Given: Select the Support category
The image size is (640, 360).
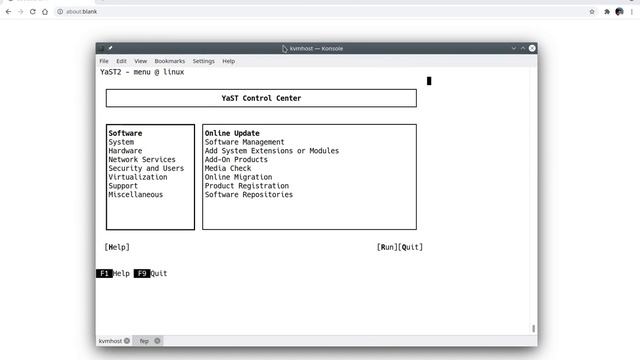Looking at the screenshot, I should (x=123, y=186).
